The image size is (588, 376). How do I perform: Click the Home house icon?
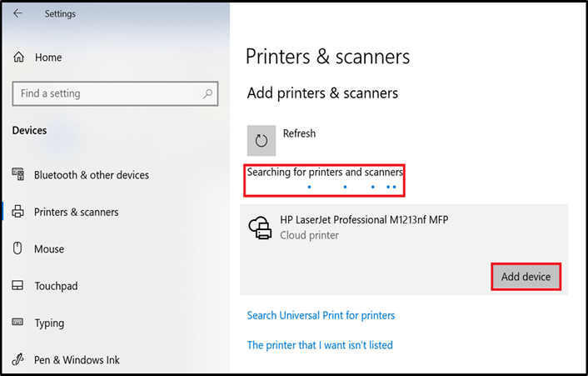(x=19, y=57)
